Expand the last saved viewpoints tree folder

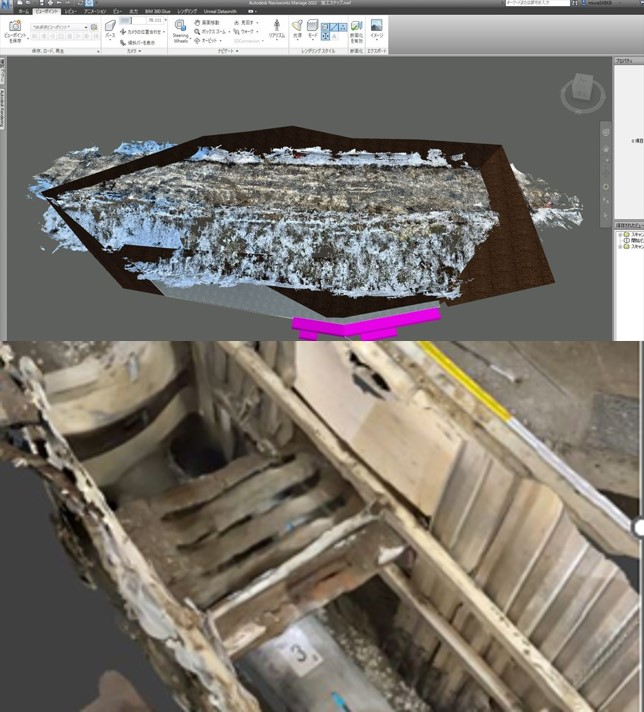click(621, 248)
